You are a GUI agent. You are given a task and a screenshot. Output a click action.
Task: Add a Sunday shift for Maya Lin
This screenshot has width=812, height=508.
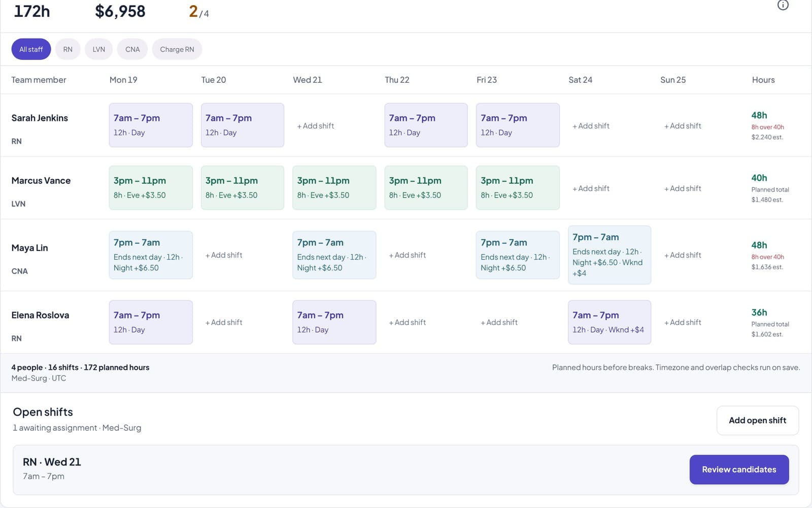683,255
